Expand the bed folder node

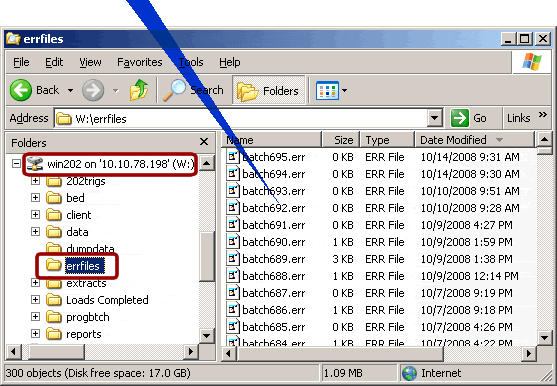click(35, 198)
